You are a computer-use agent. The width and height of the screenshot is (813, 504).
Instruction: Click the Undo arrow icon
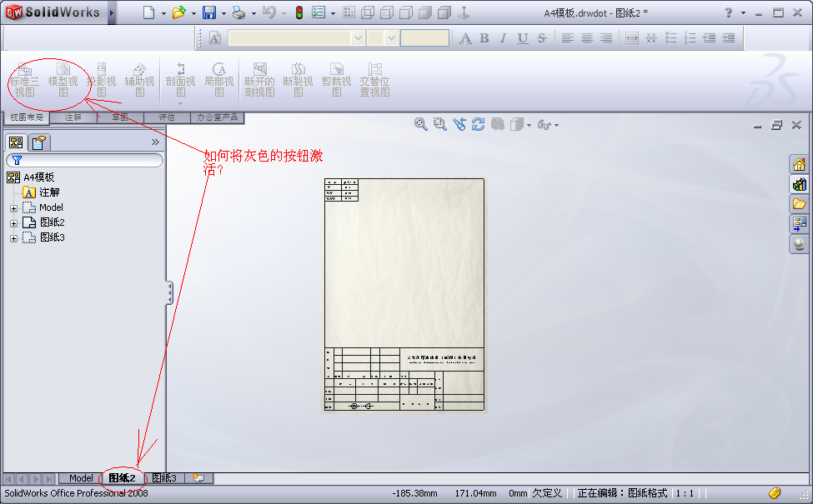coord(269,12)
